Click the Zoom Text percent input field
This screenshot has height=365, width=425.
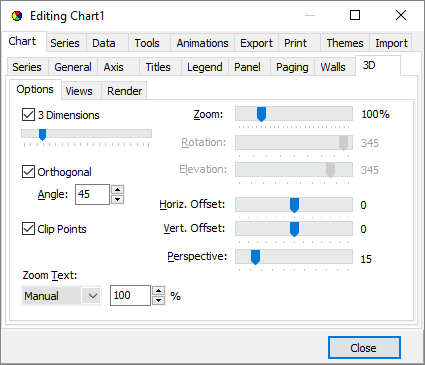click(x=130, y=295)
